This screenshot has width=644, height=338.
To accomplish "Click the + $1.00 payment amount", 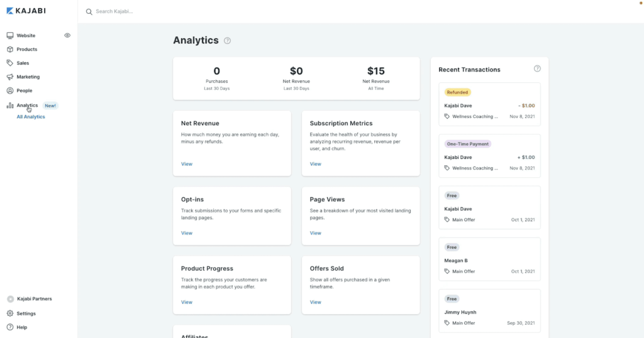I will 526,158.
